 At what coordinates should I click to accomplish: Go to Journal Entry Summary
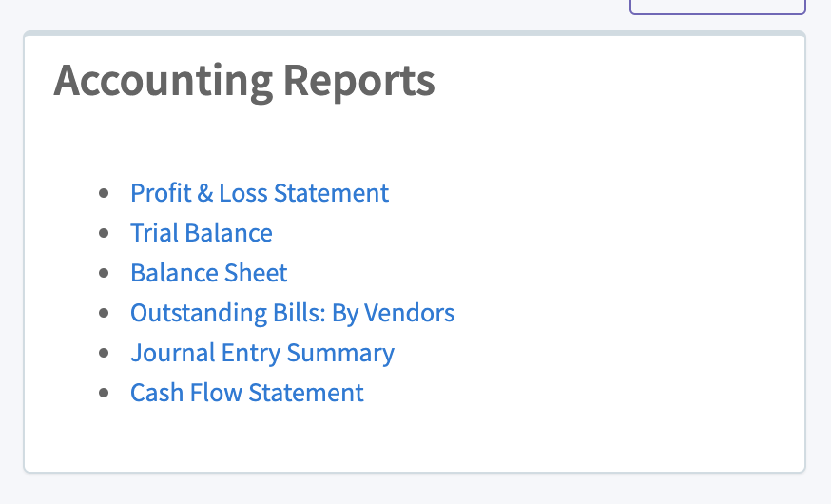click(261, 353)
